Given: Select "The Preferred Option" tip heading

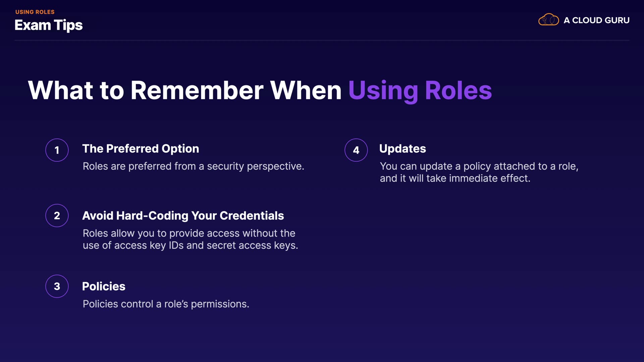Looking at the screenshot, I should (x=141, y=149).
